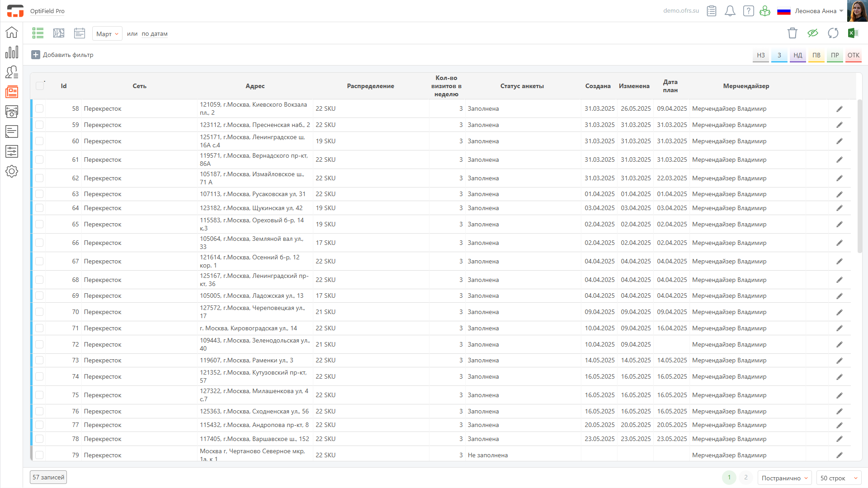This screenshot has height=488, width=868.
Task: Click the refresh arrows icon
Action: click(833, 33)
